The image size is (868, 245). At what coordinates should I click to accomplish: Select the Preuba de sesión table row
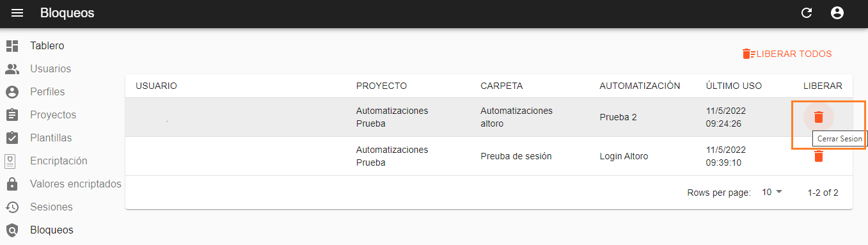(489, 156)
